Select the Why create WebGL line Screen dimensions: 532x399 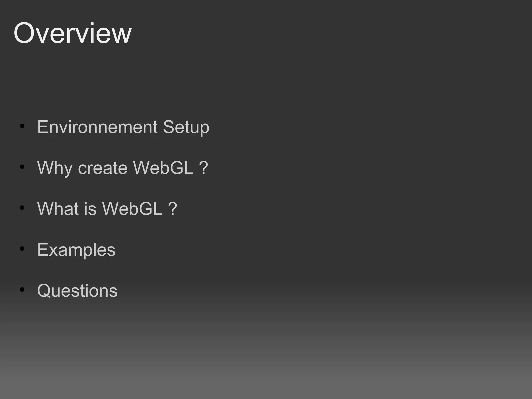[123, 168]
